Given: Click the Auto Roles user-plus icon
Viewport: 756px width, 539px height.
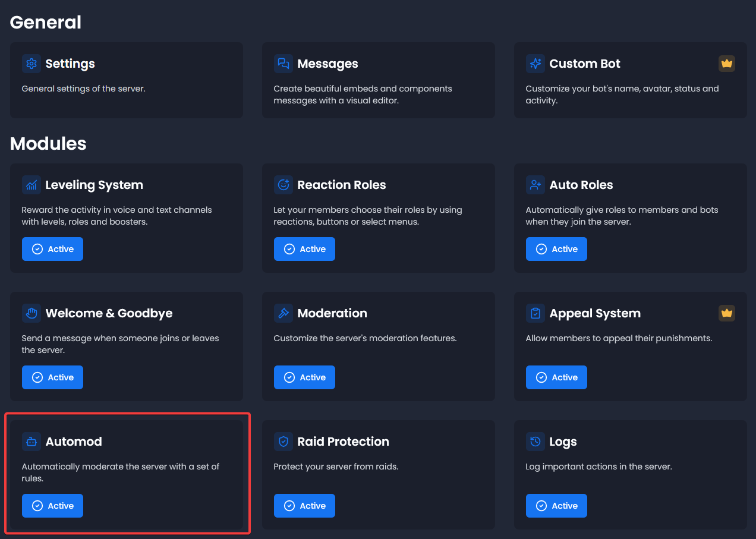Looking at the screenshot, I should click(535, 185).
